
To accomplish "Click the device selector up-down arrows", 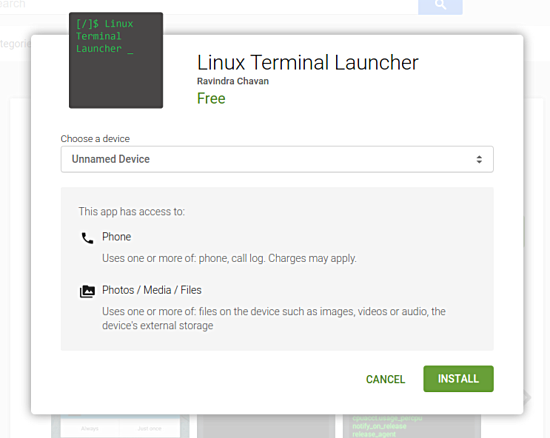I will (x=479, y=160).
